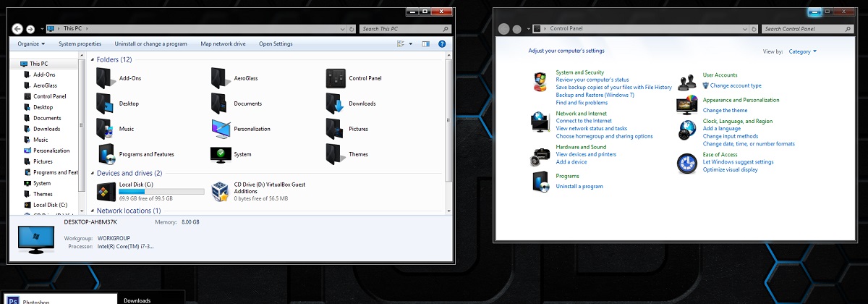Open Change account type link
868x304 pixels.
736,85
